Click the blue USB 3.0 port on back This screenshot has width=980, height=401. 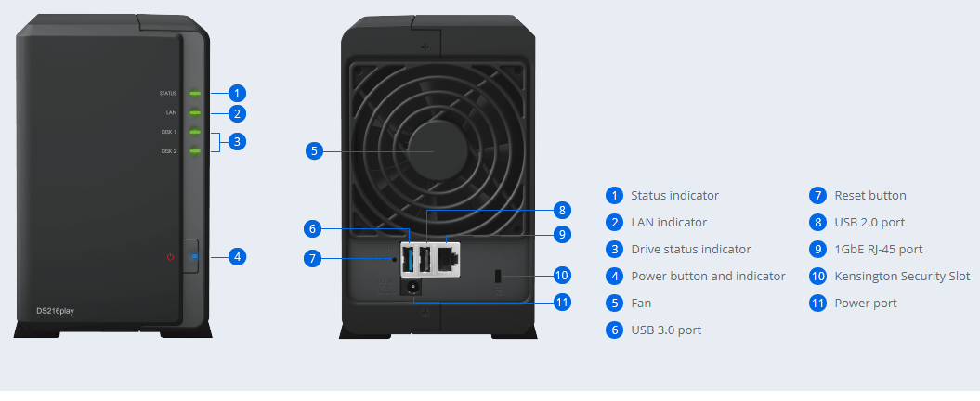[410, 258]
